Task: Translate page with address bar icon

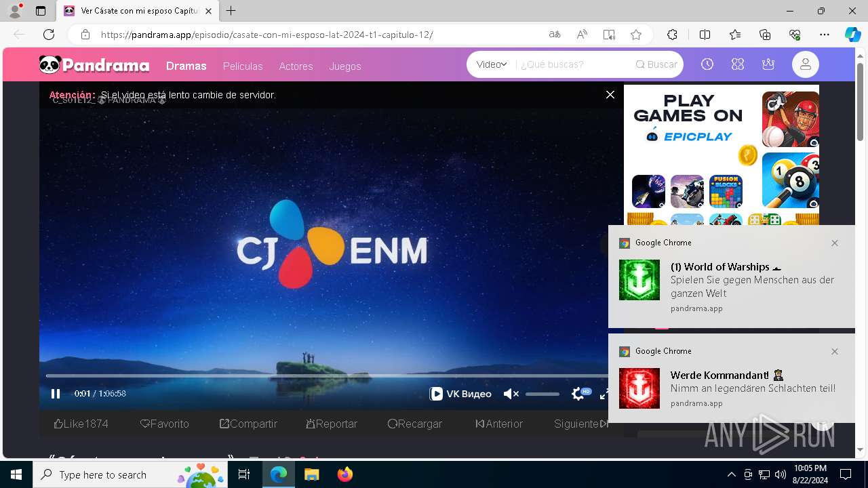Action: coord(555,35)
